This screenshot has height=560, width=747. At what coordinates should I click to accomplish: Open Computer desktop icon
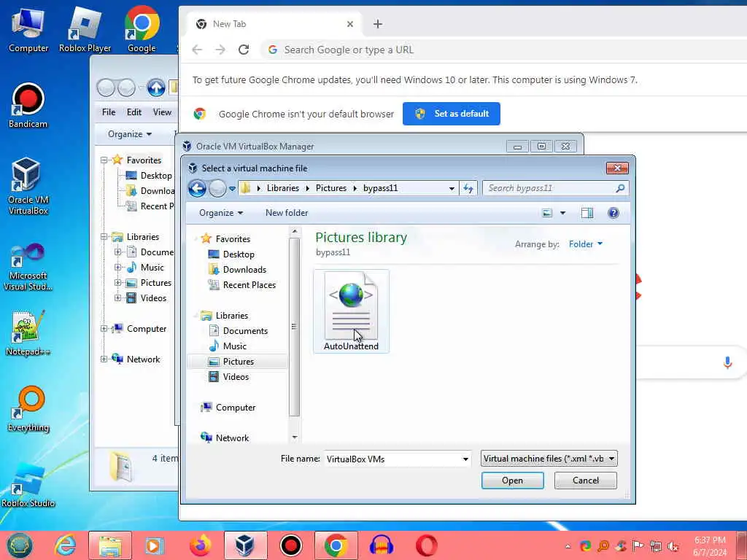tap(28, 31)
